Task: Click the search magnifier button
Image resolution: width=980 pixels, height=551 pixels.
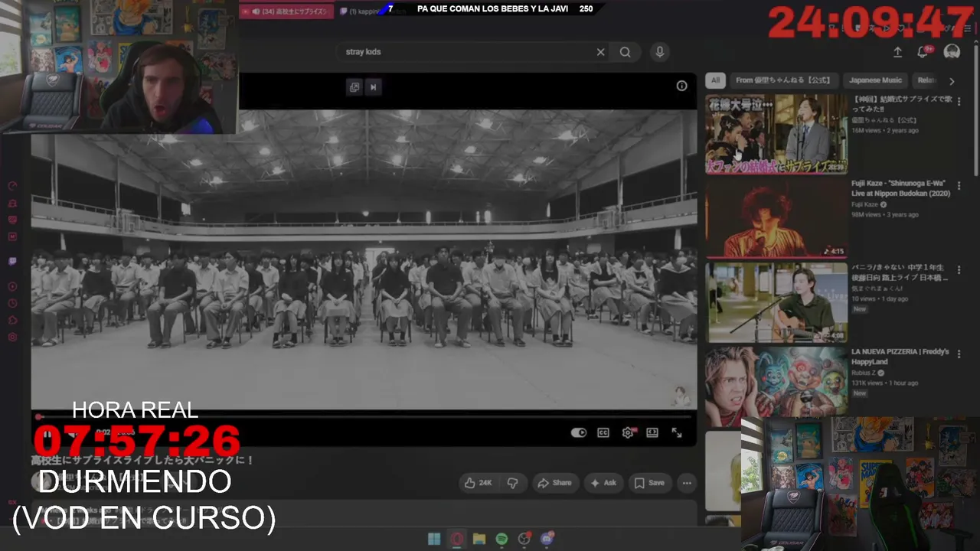Action: tap(626, 52)
